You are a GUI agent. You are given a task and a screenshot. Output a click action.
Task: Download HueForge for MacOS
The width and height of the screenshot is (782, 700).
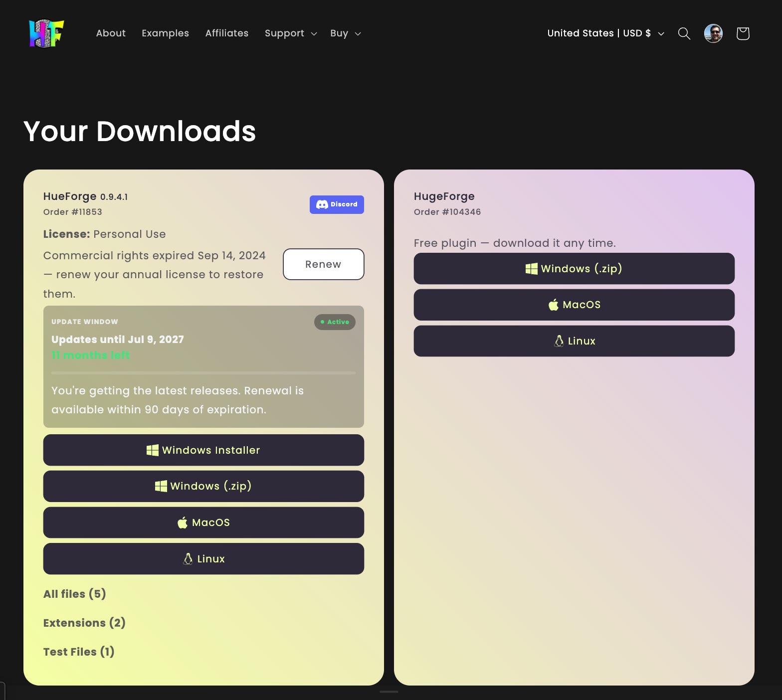(203, 523)
